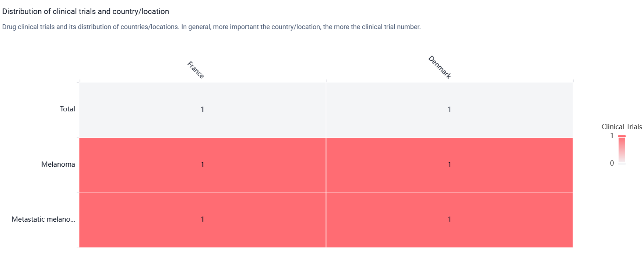Viewport: 644px width, 253px height.
Task: Click the France column header label
Action: [196, 70]
